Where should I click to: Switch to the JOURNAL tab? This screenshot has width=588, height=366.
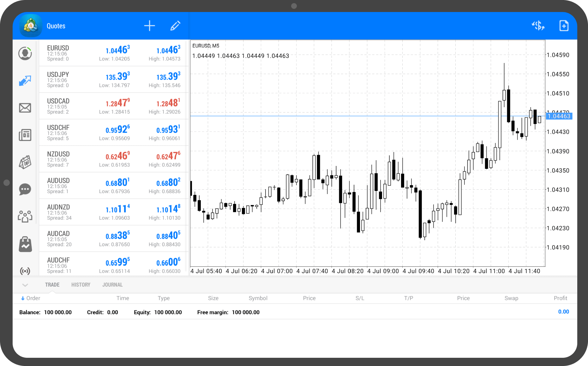tap(112, 285)
